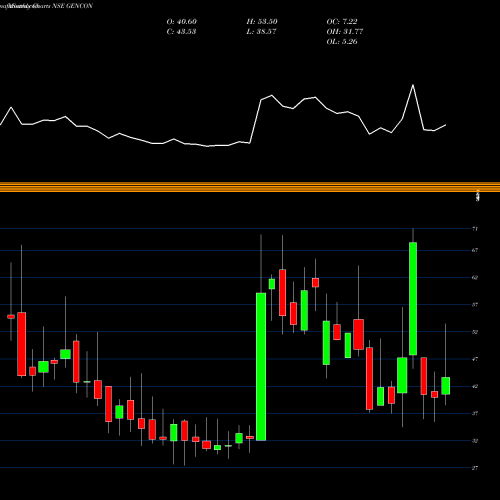Click the OL: 5.26 reading
Viewport: 500px width, 500px height.
(x=342, y=42)
